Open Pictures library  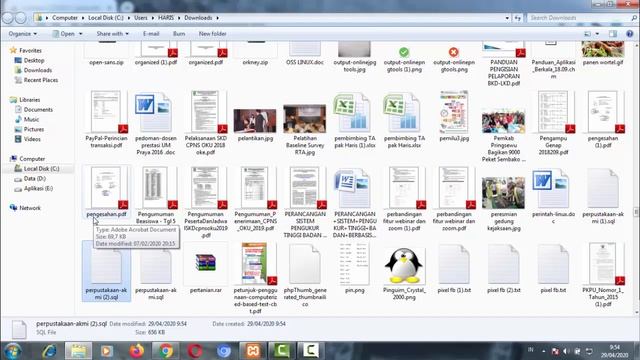click(34, 129)
